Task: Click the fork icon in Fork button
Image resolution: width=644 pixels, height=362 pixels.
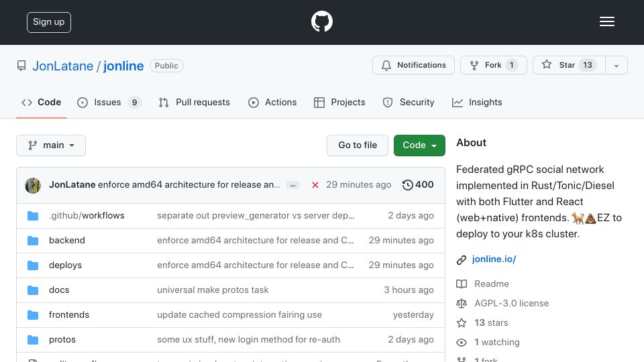Action: click(x=474, y=65)
